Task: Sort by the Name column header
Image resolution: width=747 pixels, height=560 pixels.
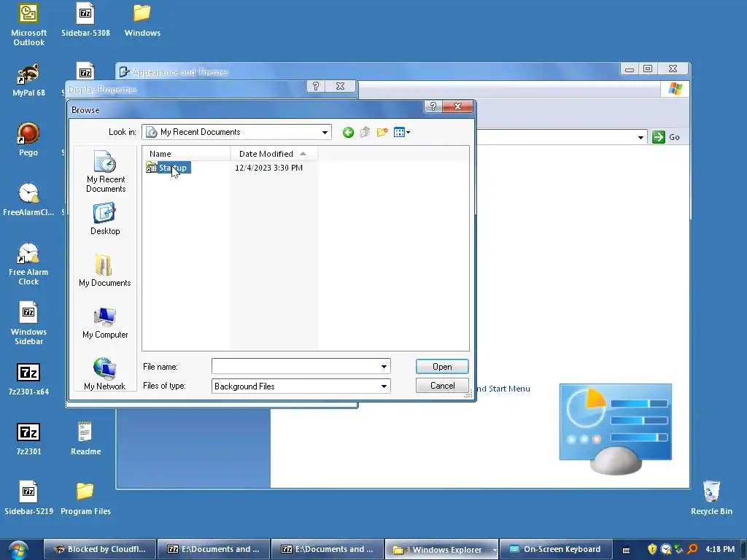Action: [x=186, y=154]
